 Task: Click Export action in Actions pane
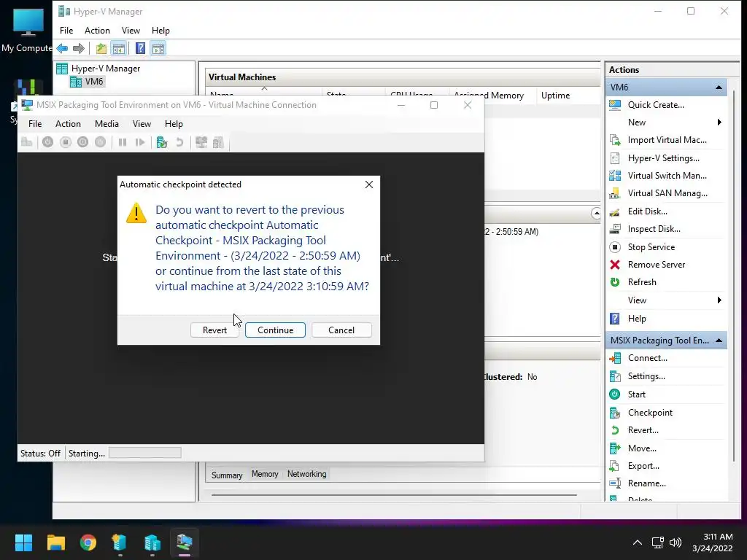point(643,466)
